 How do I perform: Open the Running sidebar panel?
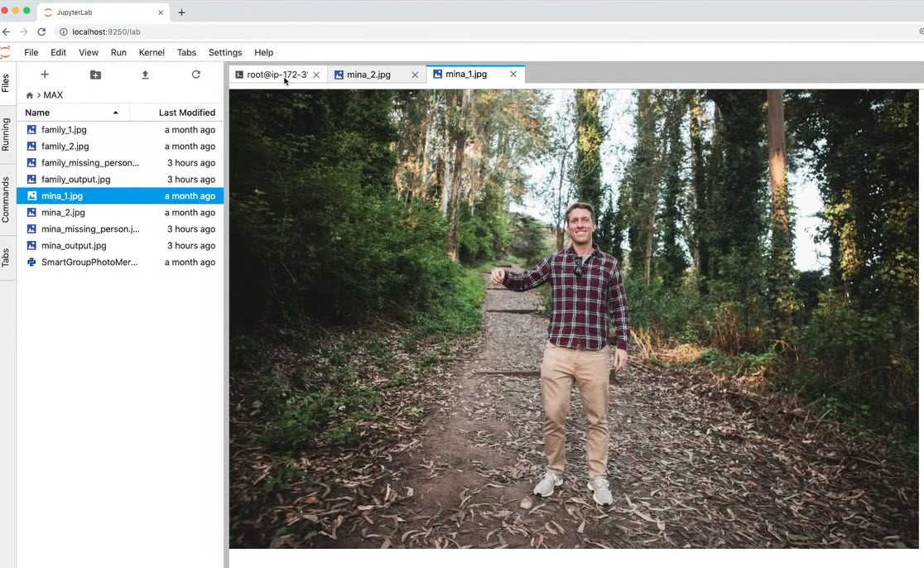[x=6, y=134]
